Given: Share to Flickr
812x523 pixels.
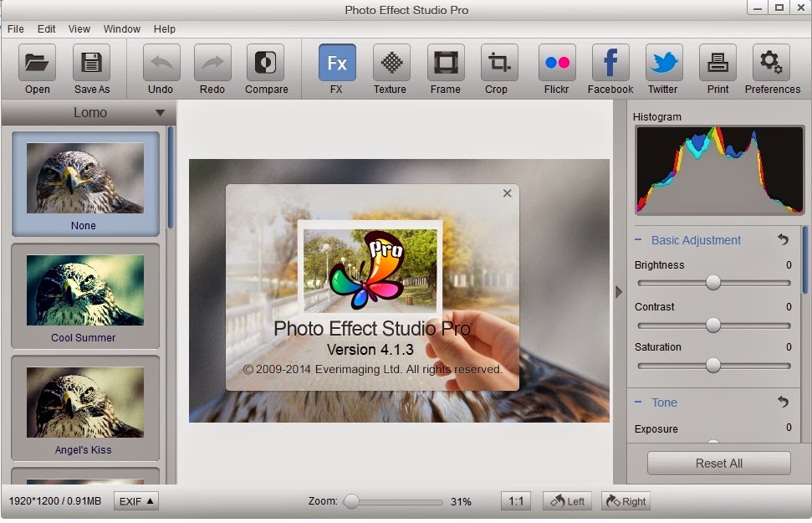Looking at the screenshot, I should [x=557, y=63].
